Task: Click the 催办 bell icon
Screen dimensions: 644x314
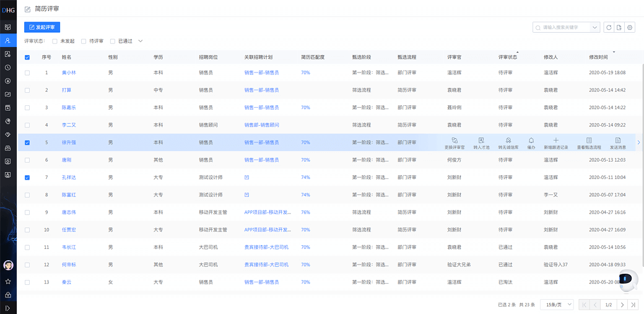Action: [531, 141]
